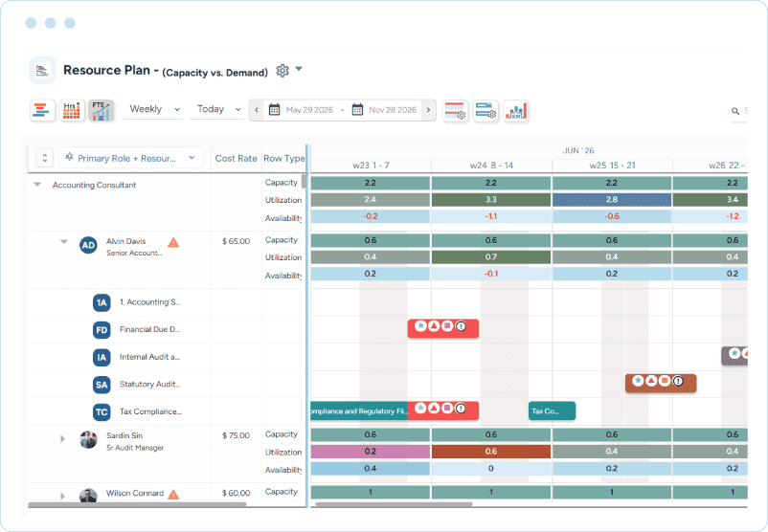Expand the dropdown caret next to the gear
This screenshot has width=768, height=532.
[299, 69]
